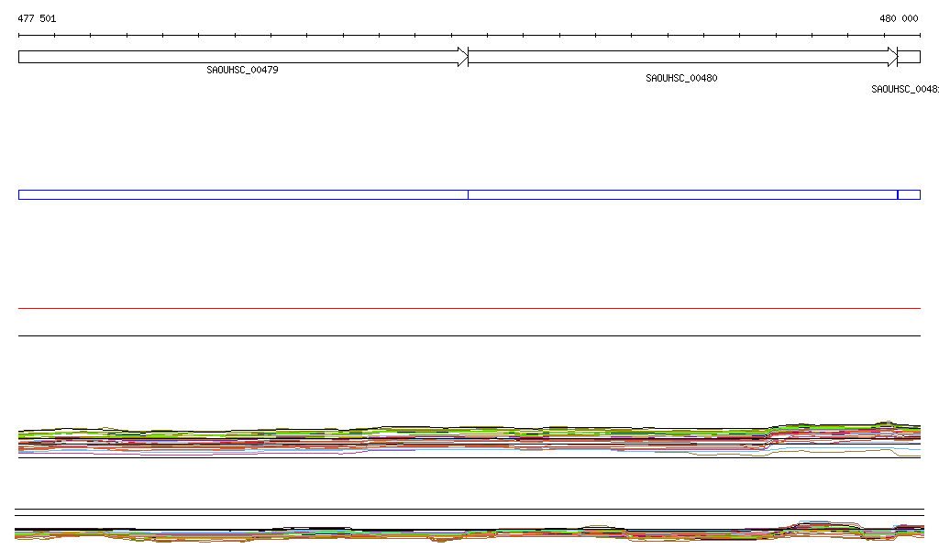Click the black line just below the red line
This screenshot has height=560, width=939.
point(469,335)
